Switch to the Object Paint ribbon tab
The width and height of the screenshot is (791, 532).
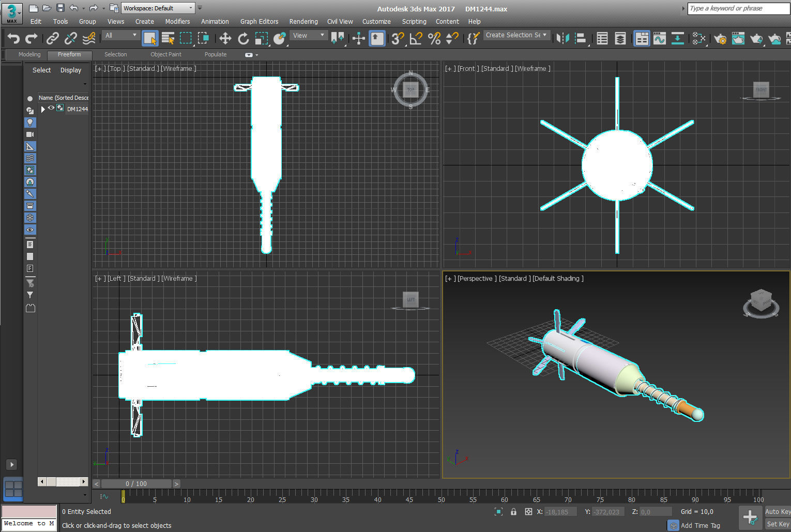pos(166,54)
